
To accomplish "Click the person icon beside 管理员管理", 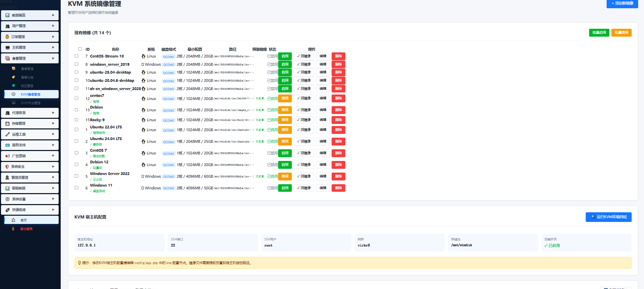I will coord(7,177).
